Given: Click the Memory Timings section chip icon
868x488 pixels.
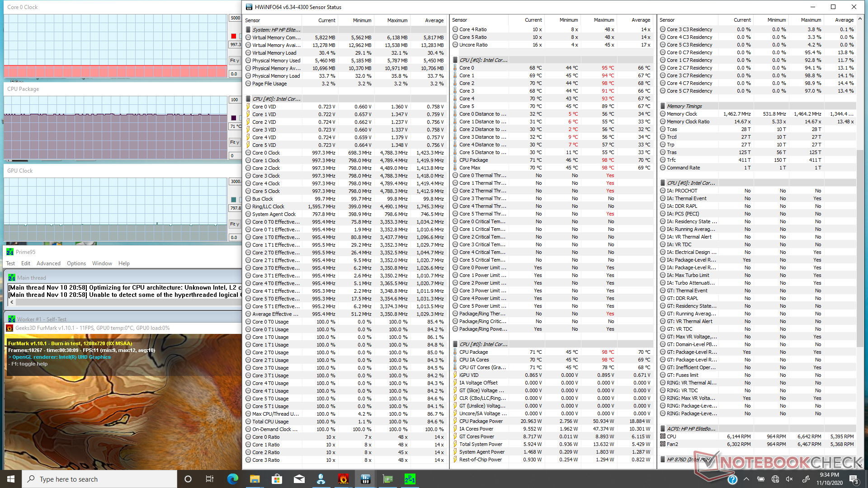Looking at the screenshot, I should pos(663,106).
